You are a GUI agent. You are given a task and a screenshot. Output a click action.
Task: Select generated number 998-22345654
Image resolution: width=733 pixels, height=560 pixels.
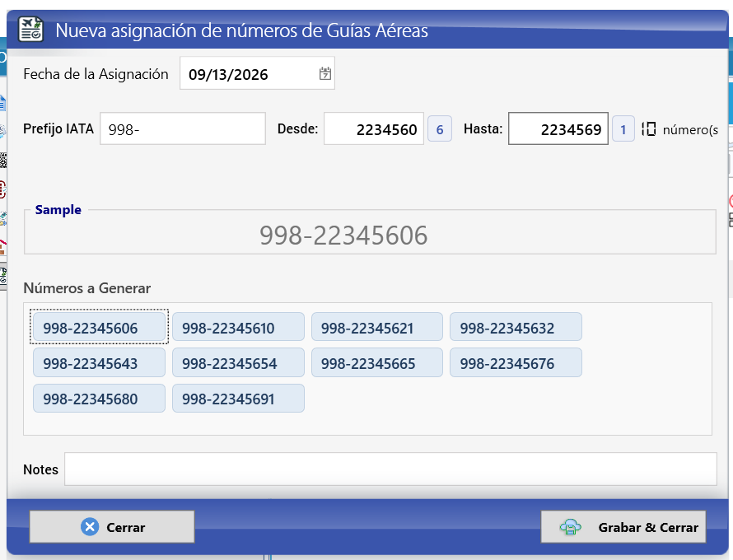coord(238,362)
